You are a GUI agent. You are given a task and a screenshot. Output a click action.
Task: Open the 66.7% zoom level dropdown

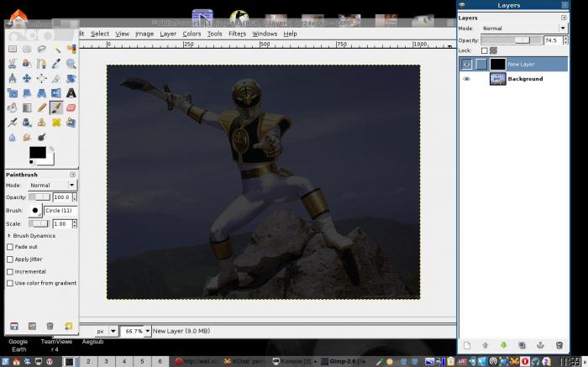(147, 332)
